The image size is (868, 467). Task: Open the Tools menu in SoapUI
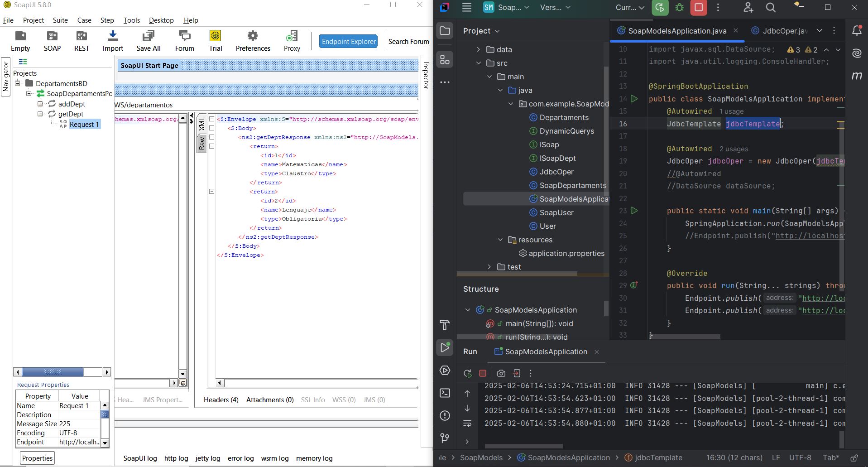pos(131,20)
